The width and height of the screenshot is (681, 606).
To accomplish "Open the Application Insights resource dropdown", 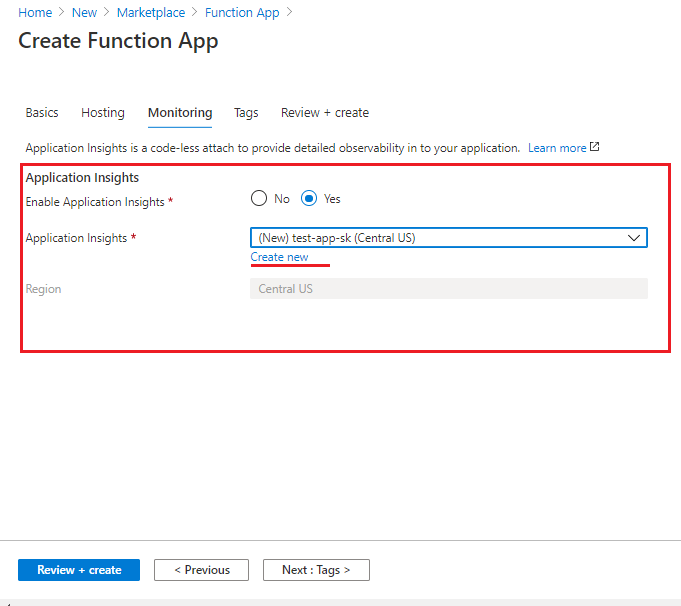I will coord(449,238).
